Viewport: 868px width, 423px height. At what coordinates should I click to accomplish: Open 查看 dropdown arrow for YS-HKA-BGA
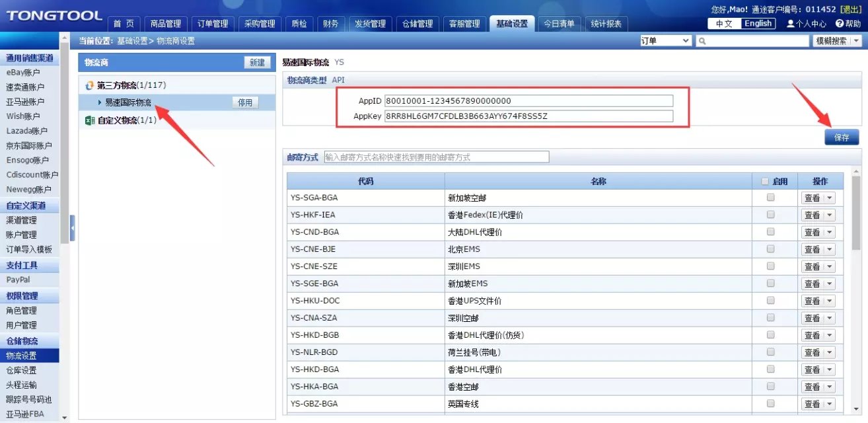pyautogui.click(x=830, y=387)
